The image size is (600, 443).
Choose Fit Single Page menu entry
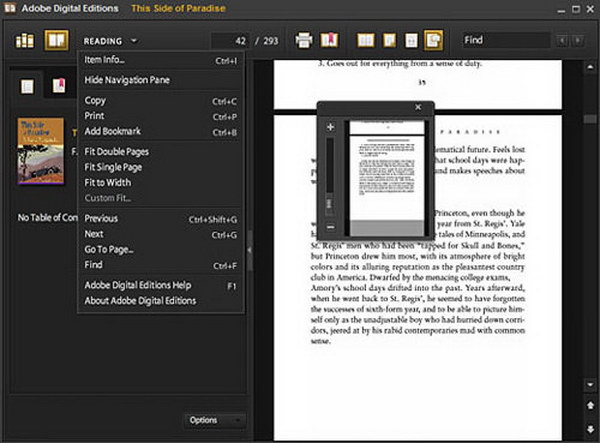coord(161,167)
